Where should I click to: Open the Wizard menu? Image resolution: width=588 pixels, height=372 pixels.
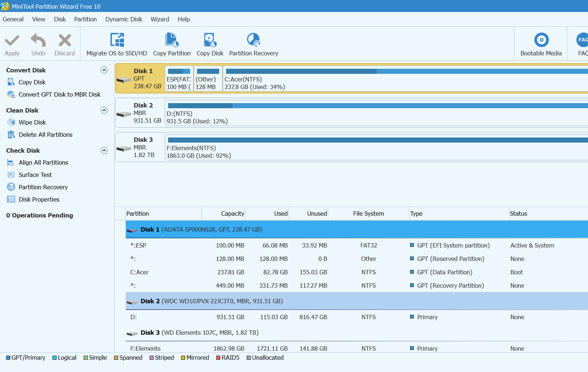[x=160, y=19]
